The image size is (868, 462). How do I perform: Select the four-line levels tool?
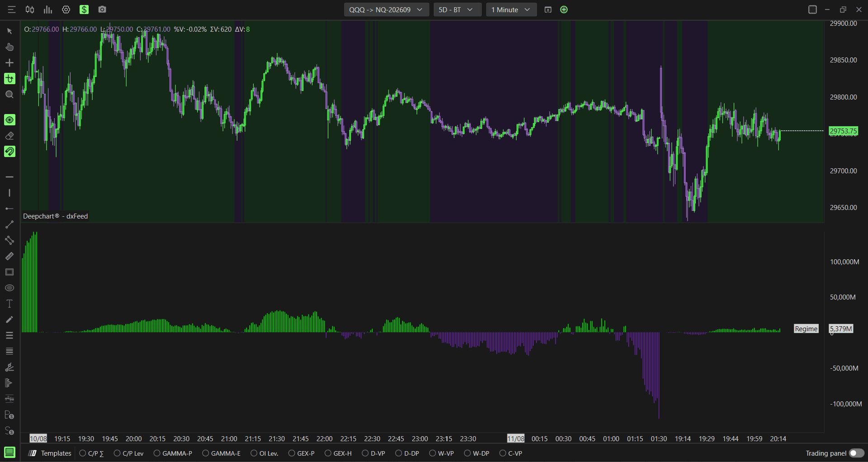[9, 351]
